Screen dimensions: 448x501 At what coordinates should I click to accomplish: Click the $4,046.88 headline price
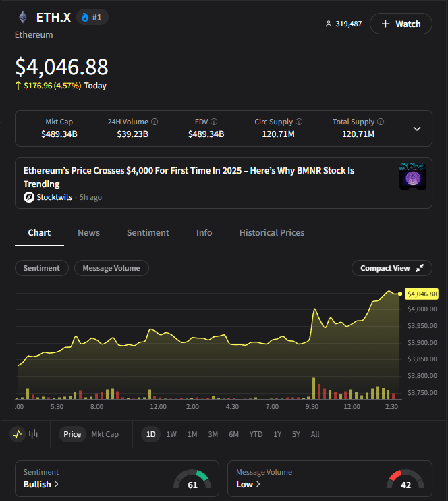(61, 67)
